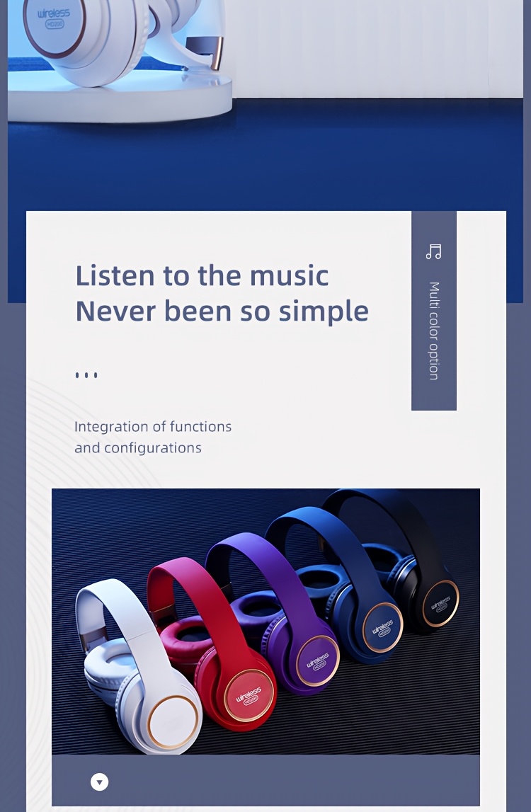This screenshot has height=812, width=531.
Task: Click the wireless logo on black earcup
Action: [x=440, y=603]
